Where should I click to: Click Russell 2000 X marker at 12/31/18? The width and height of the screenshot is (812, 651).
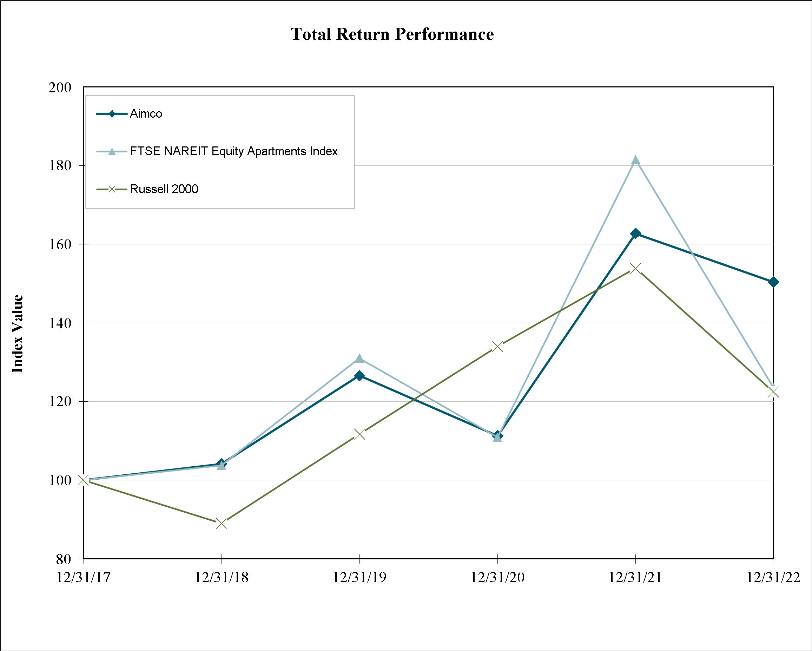[222, 523]
